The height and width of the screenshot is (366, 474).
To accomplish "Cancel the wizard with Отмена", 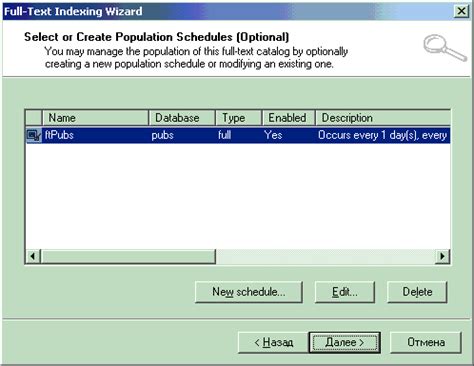I will point(426,342).
